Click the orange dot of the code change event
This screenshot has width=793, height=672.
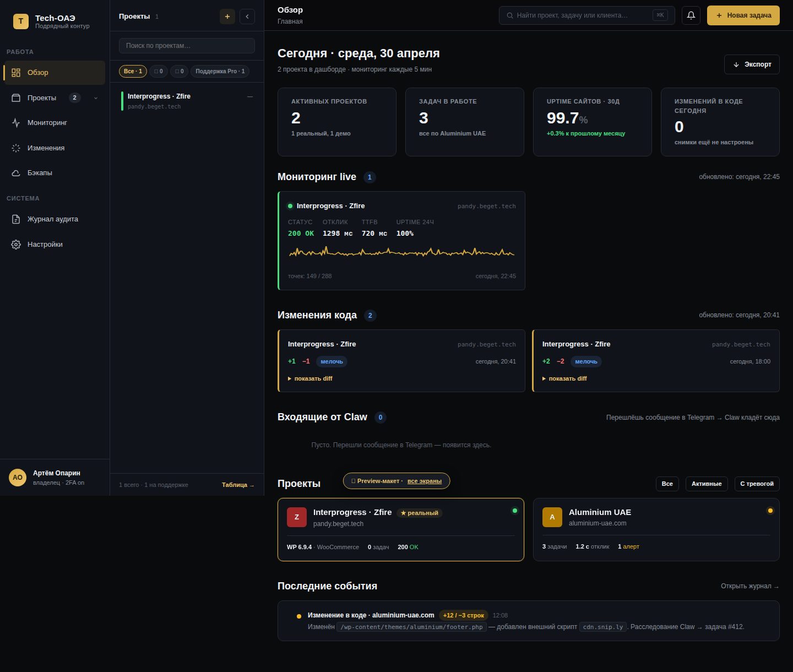[x=299, y=616]
